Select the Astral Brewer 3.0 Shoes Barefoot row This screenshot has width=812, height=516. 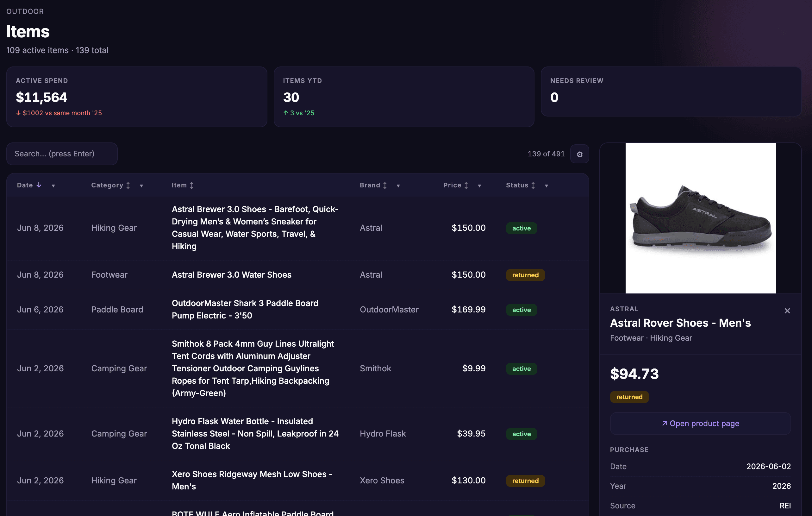[x=298, y=228]
